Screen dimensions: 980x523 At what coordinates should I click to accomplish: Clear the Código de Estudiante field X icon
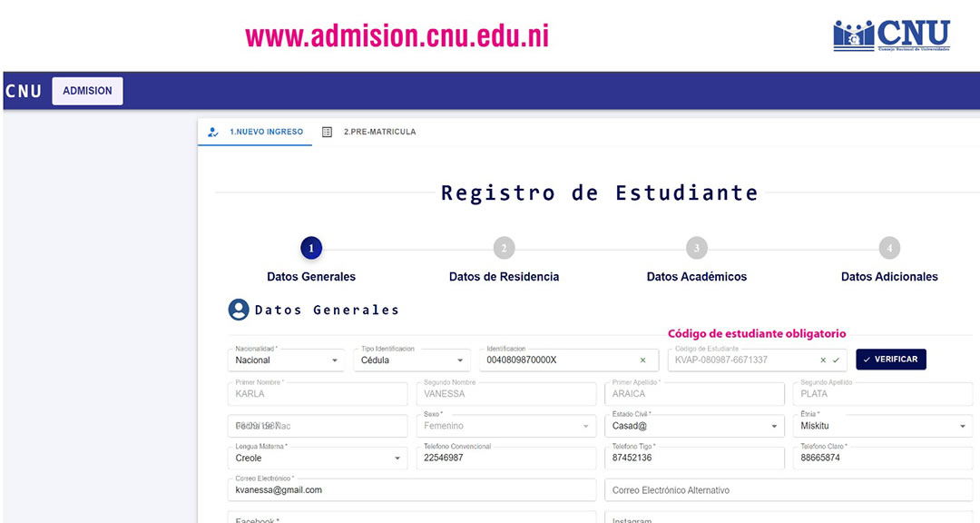(x=823, y=360)
